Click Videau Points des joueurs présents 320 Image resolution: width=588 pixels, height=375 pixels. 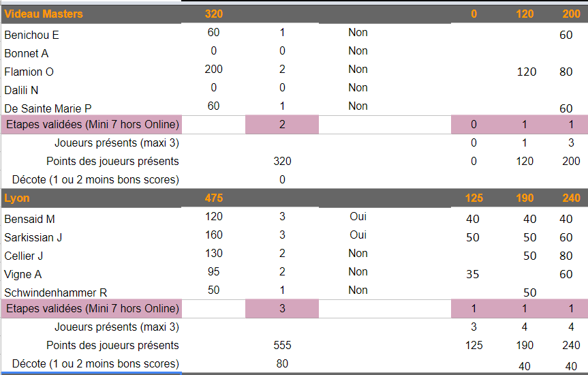[282, 162]
